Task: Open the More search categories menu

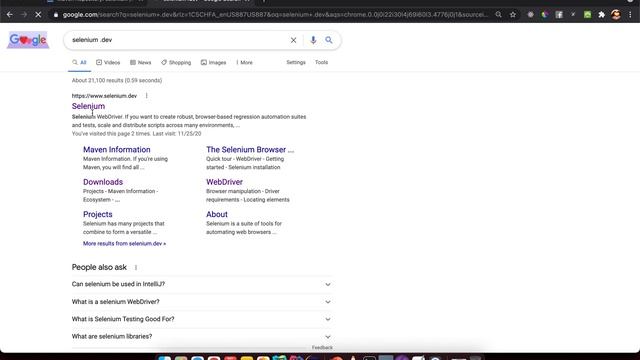Action: pos(244,62)
